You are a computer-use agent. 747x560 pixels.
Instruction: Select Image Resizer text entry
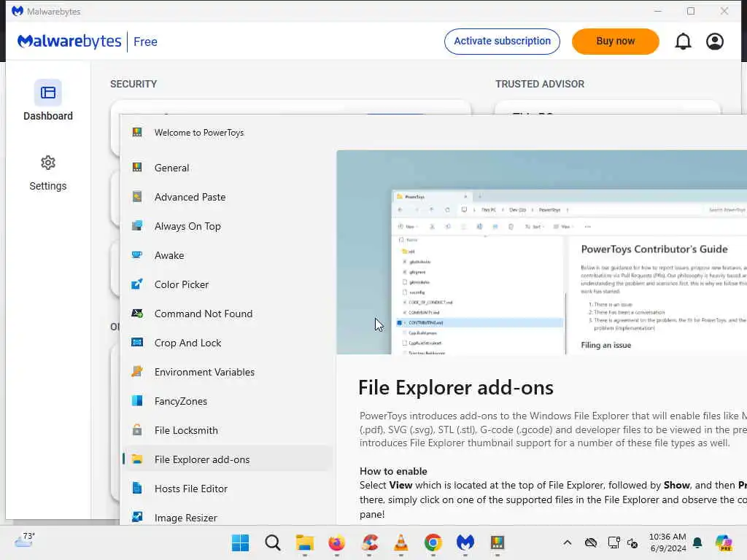(186, 518)
